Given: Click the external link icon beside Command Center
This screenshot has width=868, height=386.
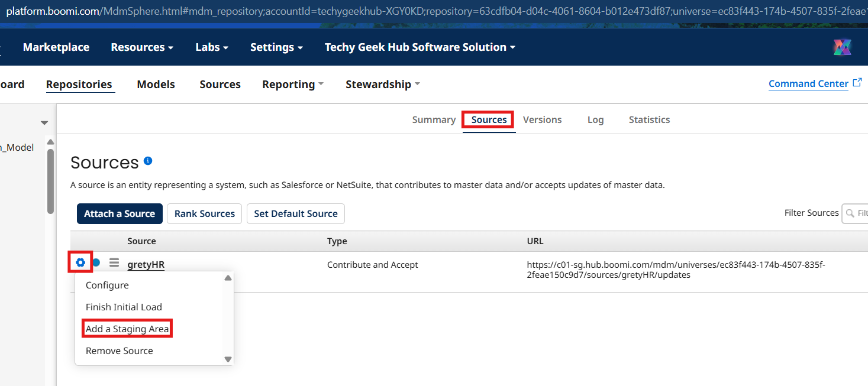Looking at the screenshot, I should point(857,83).
